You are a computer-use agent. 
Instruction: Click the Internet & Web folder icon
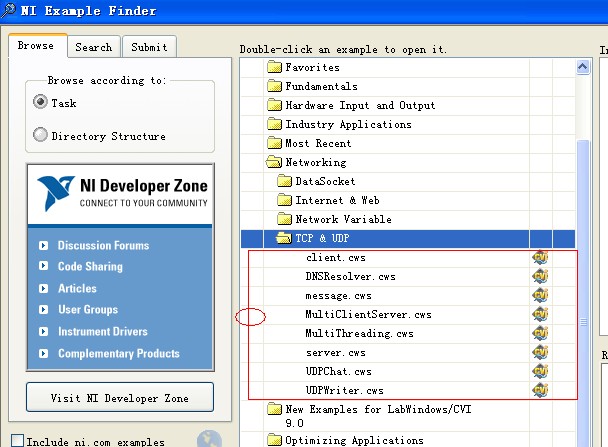[285, 200]
